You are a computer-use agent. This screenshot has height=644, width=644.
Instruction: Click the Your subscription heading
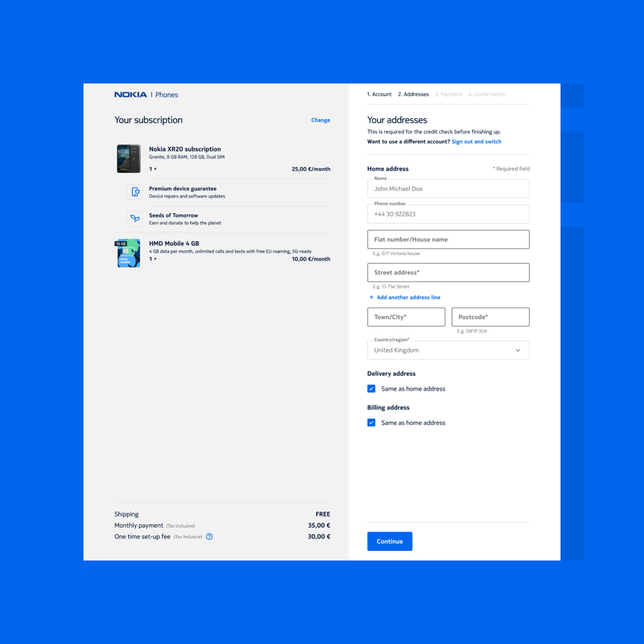tap(148, 120)
